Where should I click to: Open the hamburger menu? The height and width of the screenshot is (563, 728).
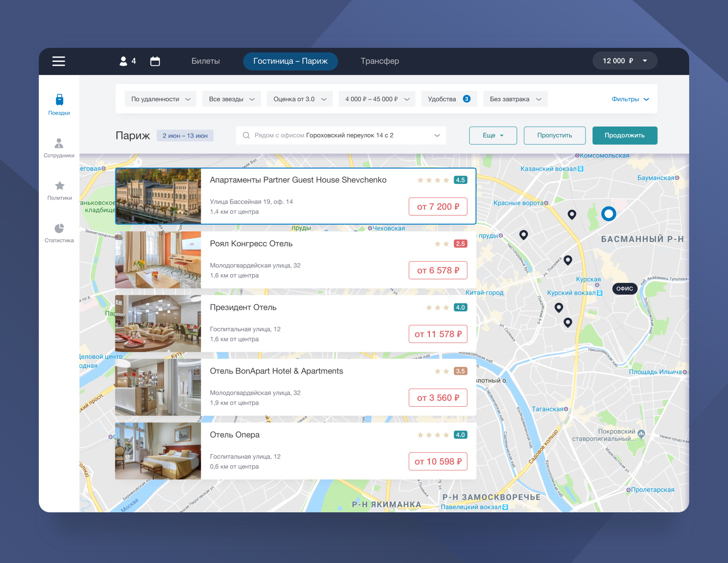[59, 61]
